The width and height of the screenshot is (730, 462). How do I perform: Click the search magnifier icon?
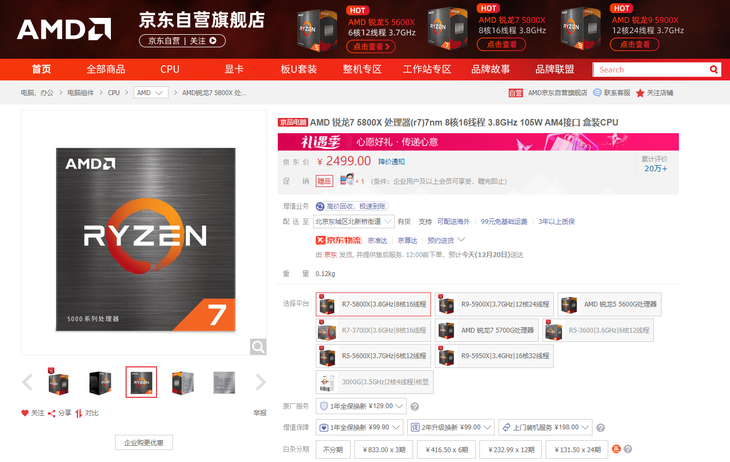[714, 69]
